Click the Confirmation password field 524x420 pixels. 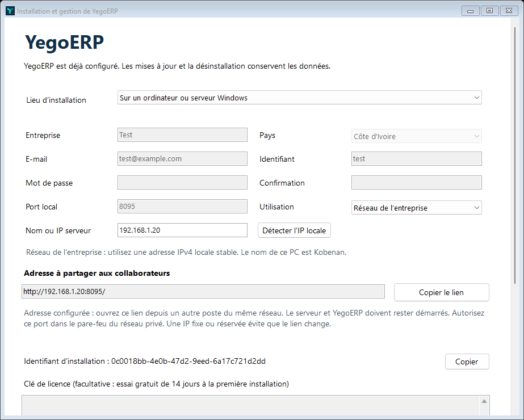tap(416, 183)
